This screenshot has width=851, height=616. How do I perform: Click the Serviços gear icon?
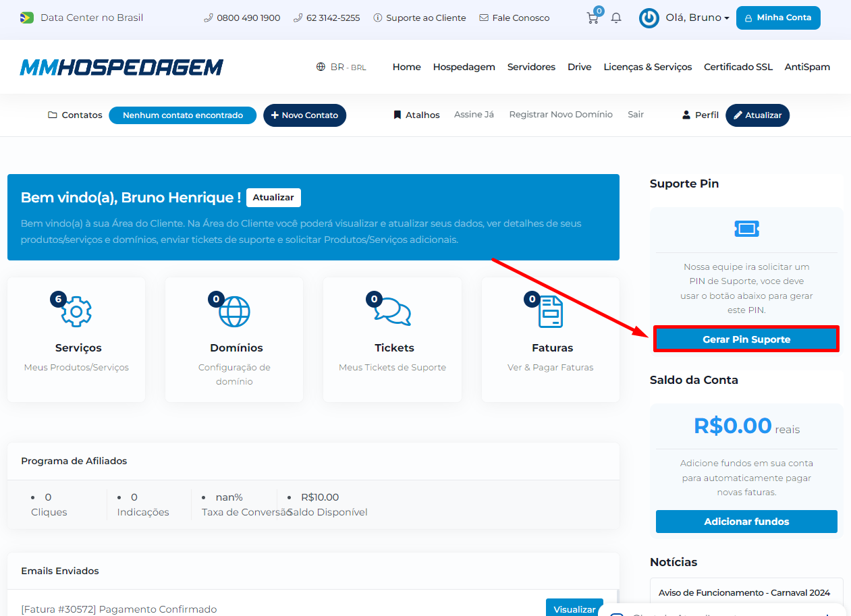(76, 311)
